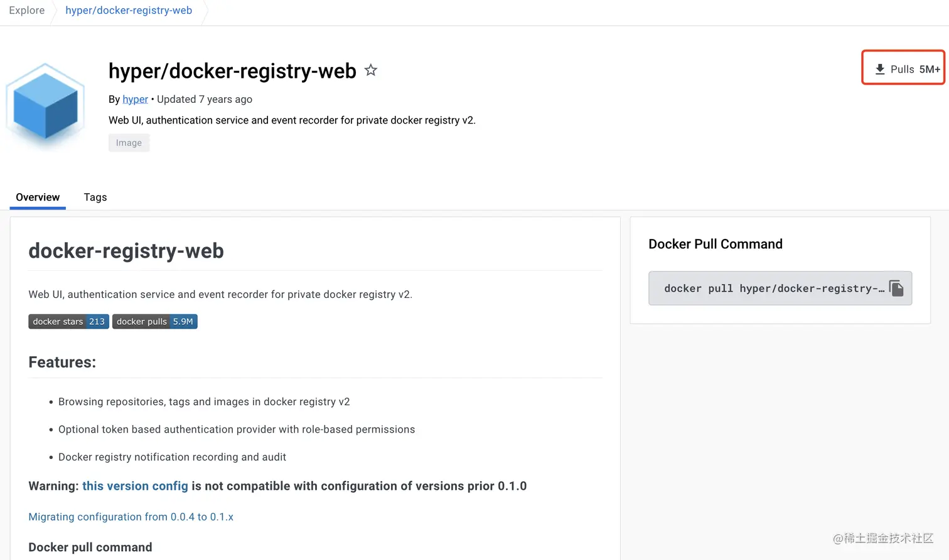Go to Explore in the breadcrumb
949x560 pixels.
(27, 11)
